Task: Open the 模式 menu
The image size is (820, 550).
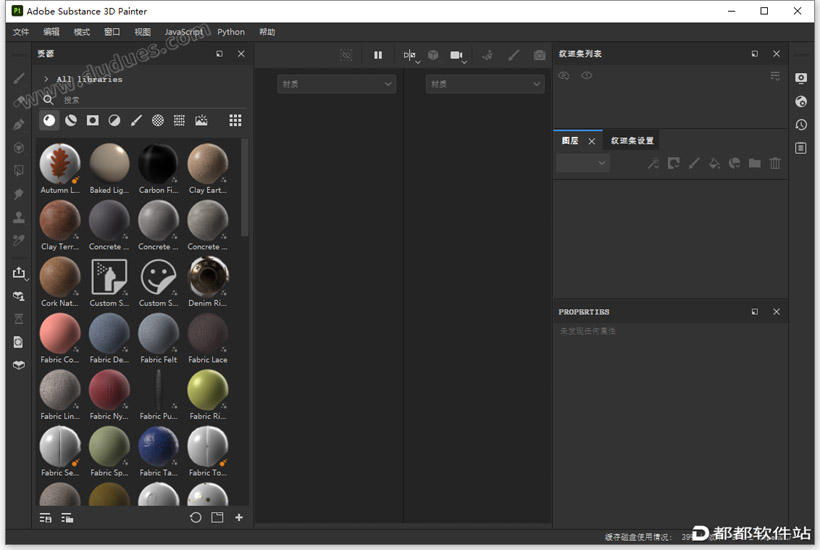Action: (x=82, y=32)
